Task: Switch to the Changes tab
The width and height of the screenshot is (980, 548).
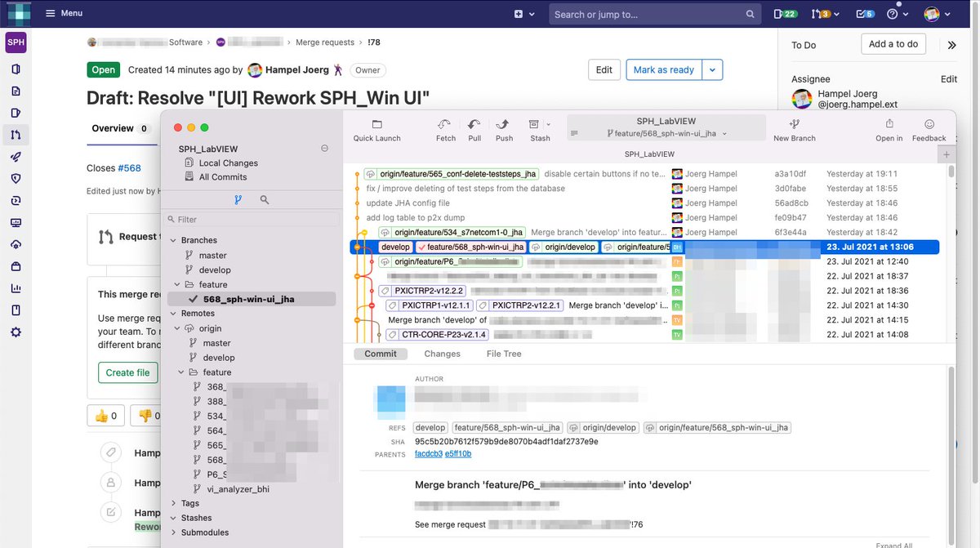Action: pyautogui.click(x=442, y=354)
